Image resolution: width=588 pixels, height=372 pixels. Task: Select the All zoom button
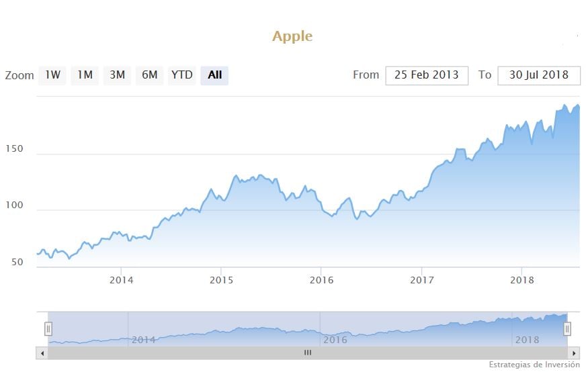click(x=214, y=75)
